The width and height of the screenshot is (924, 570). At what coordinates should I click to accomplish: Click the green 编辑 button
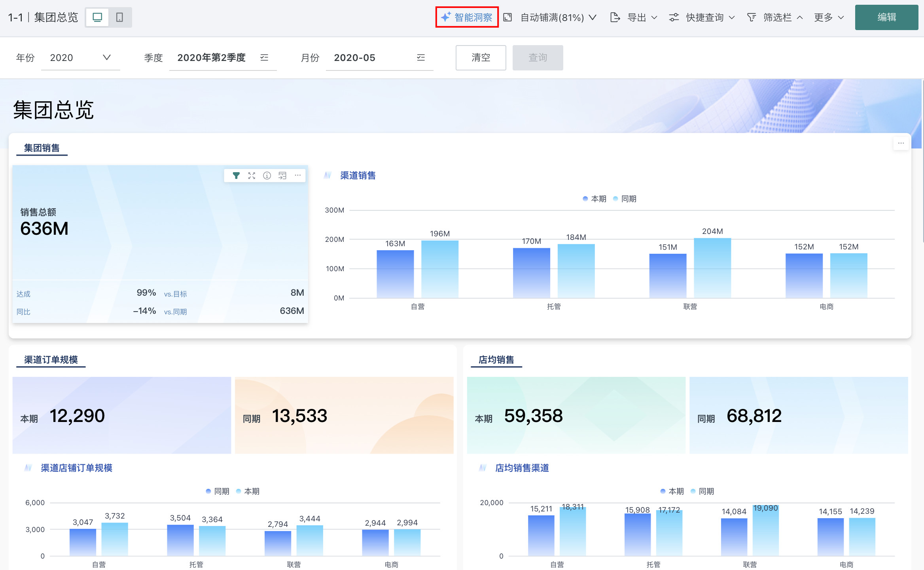coord(886,17)
